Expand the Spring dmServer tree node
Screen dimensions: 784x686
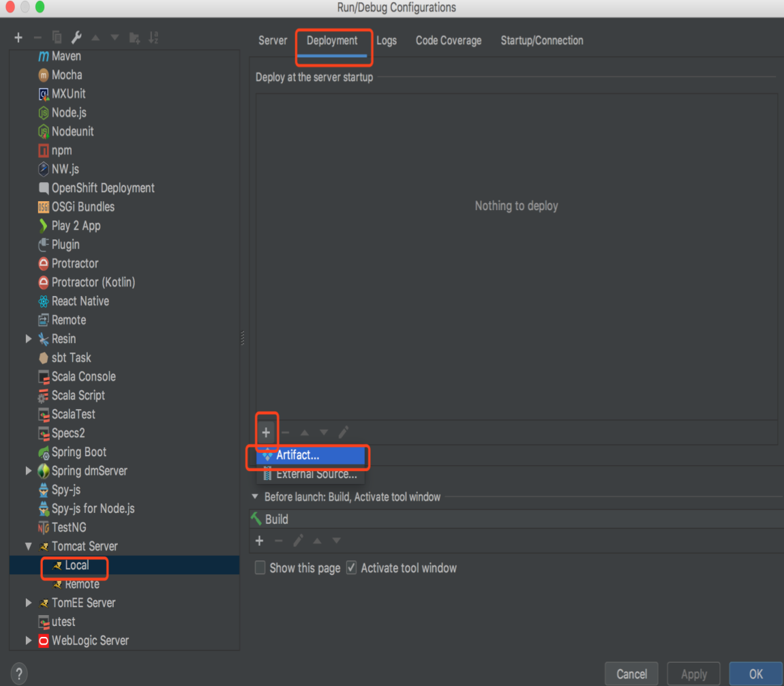point(29,471)
